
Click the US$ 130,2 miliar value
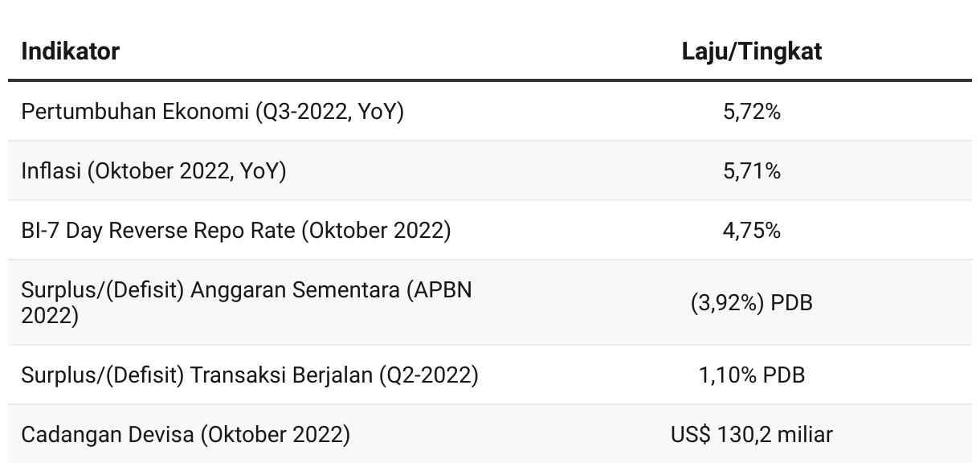(752, 435)
